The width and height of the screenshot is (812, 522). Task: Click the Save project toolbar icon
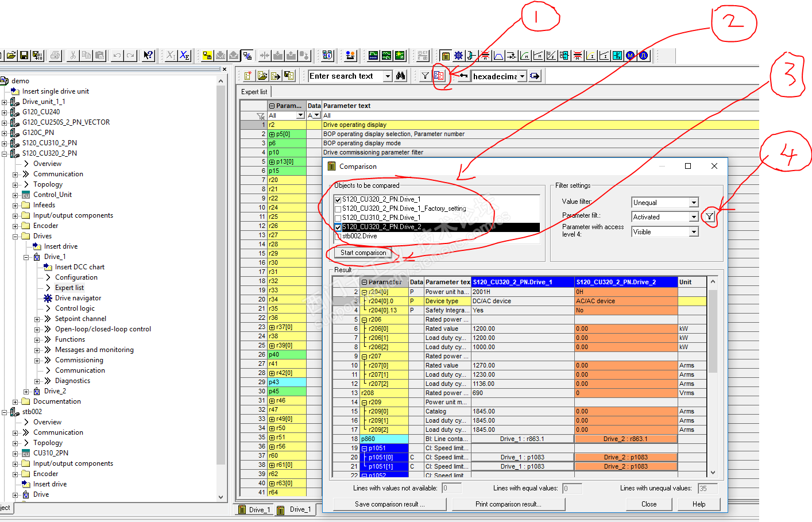point(24,56)
